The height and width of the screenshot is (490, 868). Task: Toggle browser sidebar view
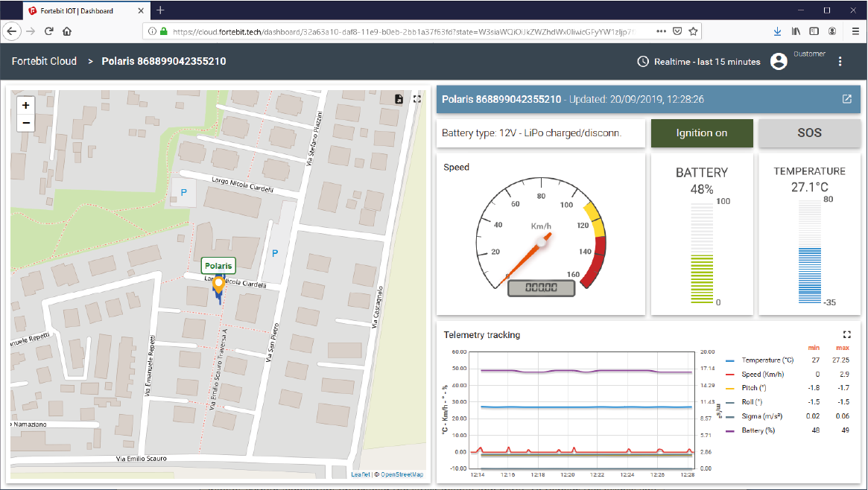point(814,31)
